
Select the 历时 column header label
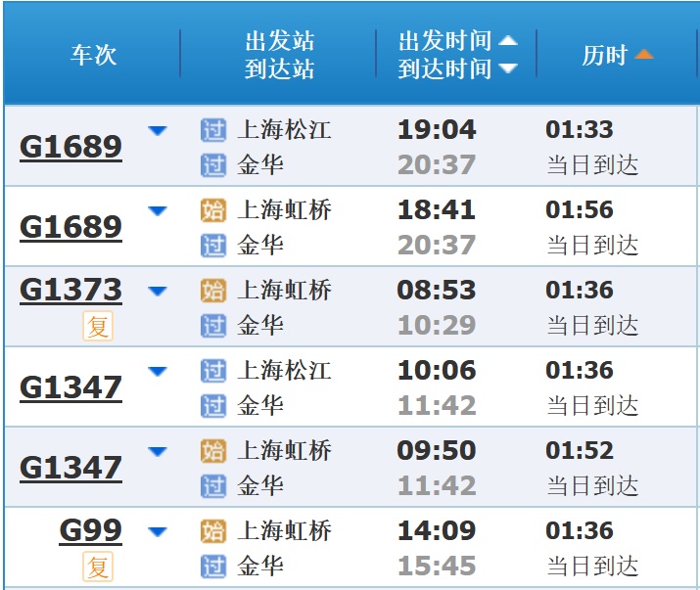click(x=604, y=55)
